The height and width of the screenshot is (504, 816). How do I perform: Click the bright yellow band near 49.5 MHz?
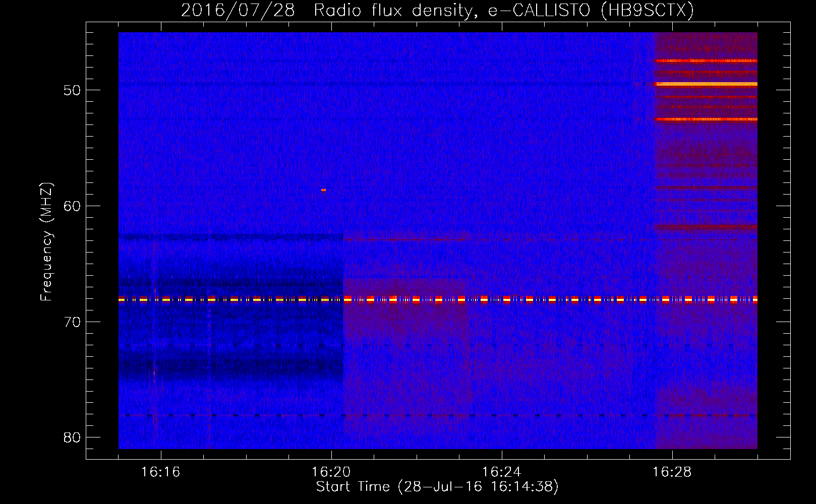pyautogui.click(x=706, y=84)
